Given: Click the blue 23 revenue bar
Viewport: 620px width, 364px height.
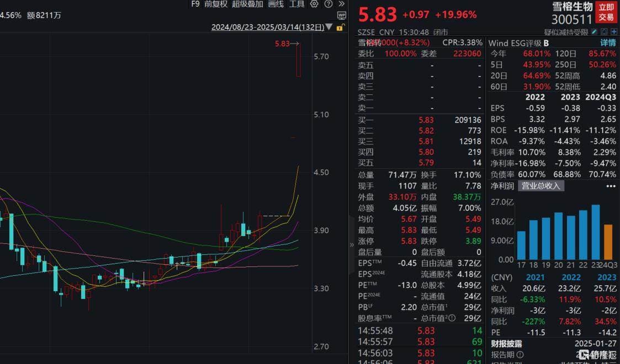Looking at the screenshot, I should point(596,232).
